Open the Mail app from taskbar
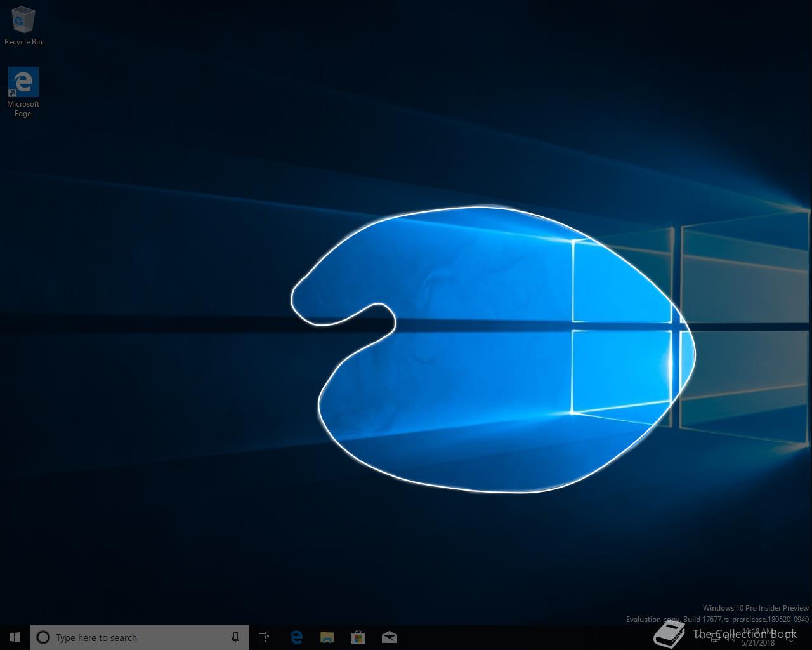812x650 pixels. [390, 637]
